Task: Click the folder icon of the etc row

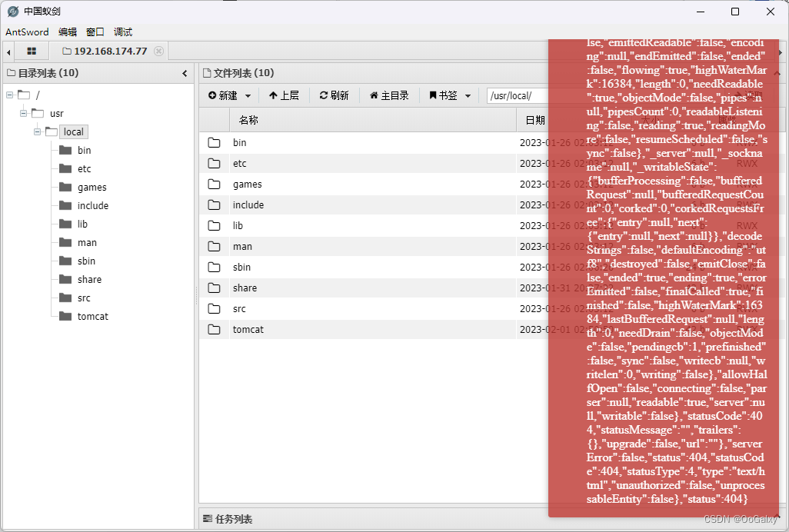Action: pos(214,164)
